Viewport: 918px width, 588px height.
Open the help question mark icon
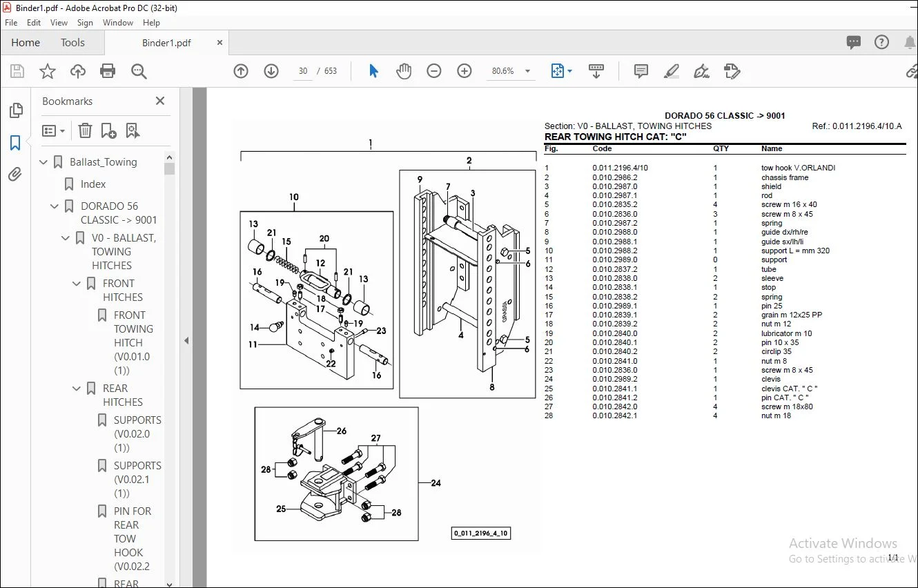coord(881,42)
